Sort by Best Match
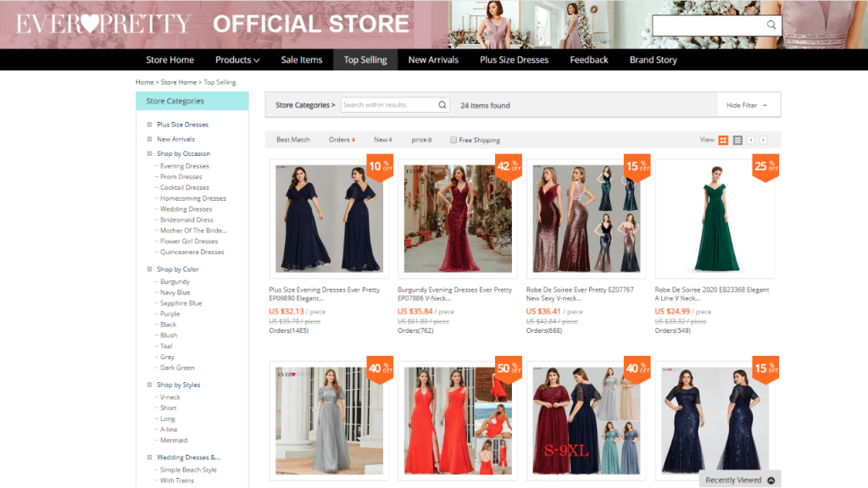Image resolution: width=868 pixels, height=488 pixels. [293, 140]
